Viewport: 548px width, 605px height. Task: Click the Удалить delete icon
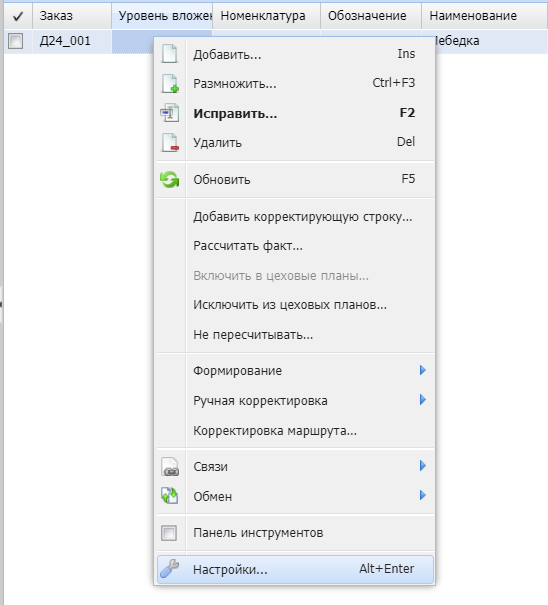[x=170, y=142]
